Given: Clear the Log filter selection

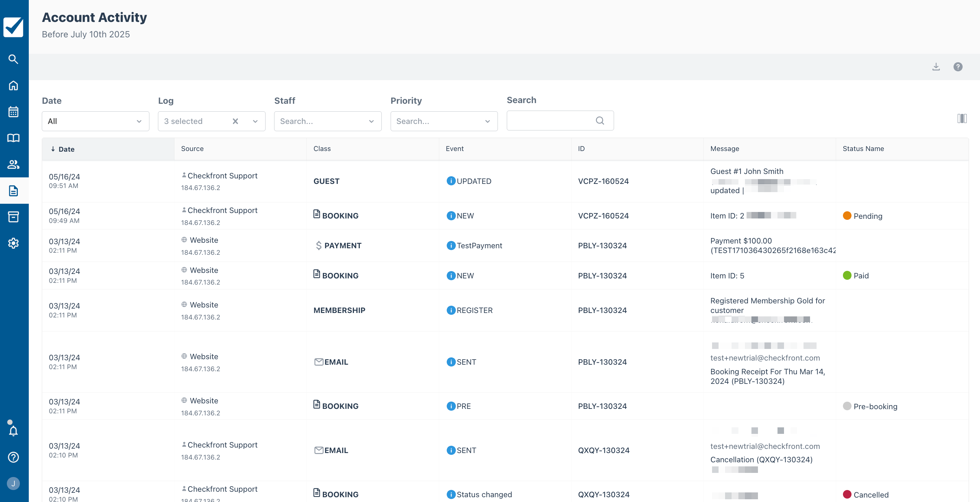Looking at the screenshot, I should pos(235,121).
